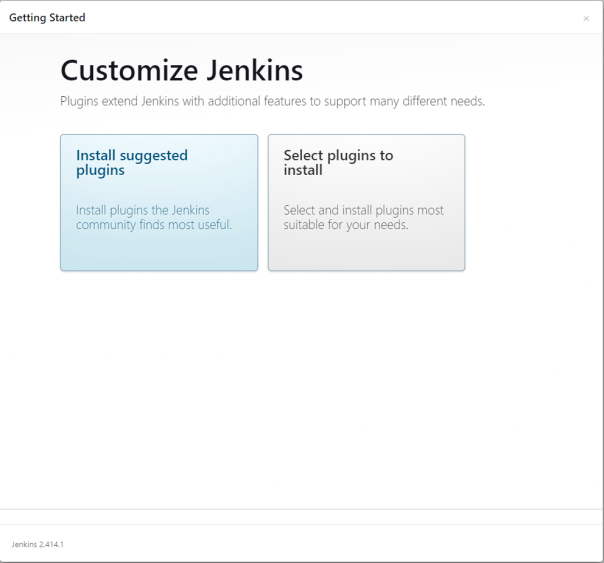Click the Getting Started title text
This screenshot has height=563, width=604.
pos(47,18)
